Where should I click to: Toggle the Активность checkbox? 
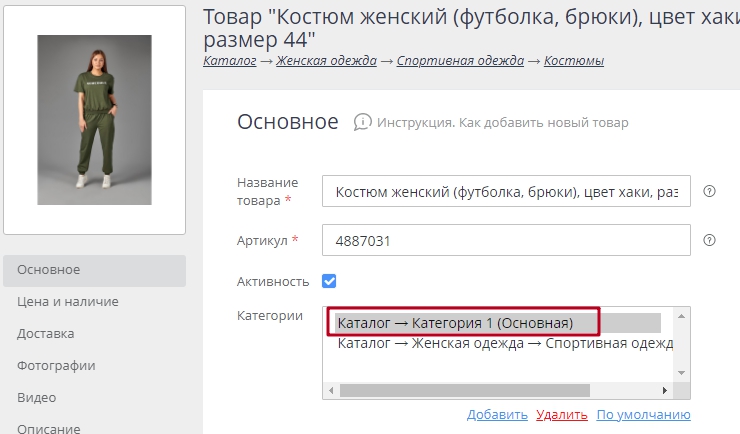point(329,281)
